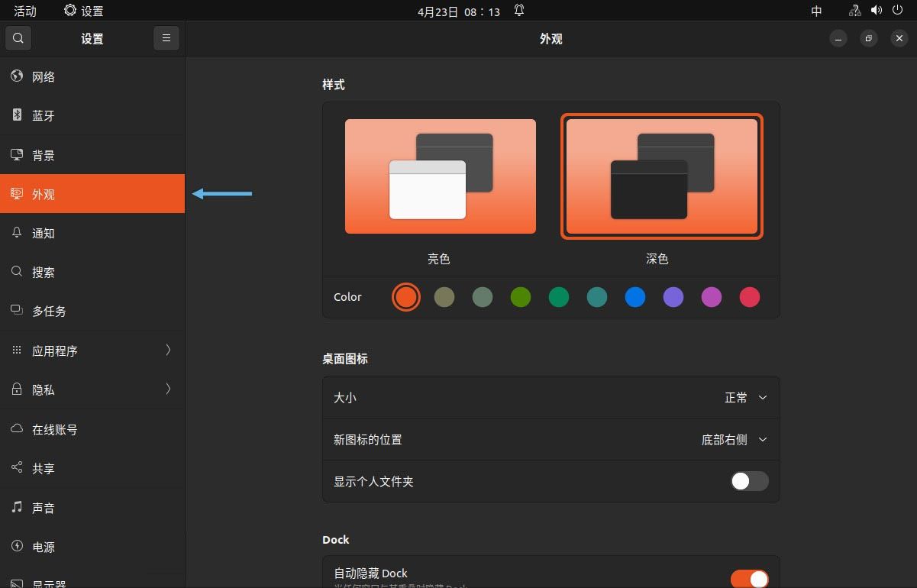This screenshot has width=917, height=588.
Task: Choose the blue accent color
Action: (635, 297)
